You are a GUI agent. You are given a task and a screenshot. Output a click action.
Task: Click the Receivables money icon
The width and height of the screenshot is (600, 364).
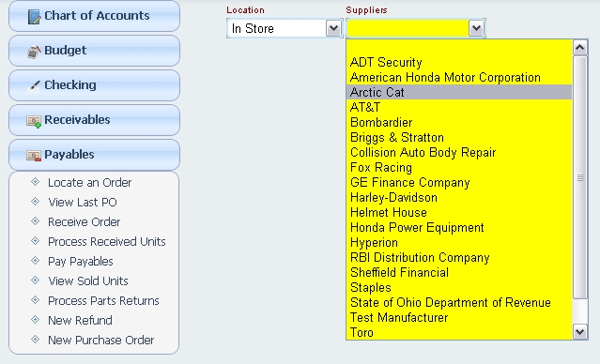pos(34,121)
